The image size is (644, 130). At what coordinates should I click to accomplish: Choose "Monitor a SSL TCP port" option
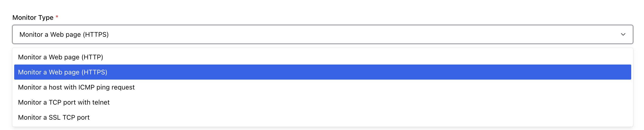click(54, 117)
